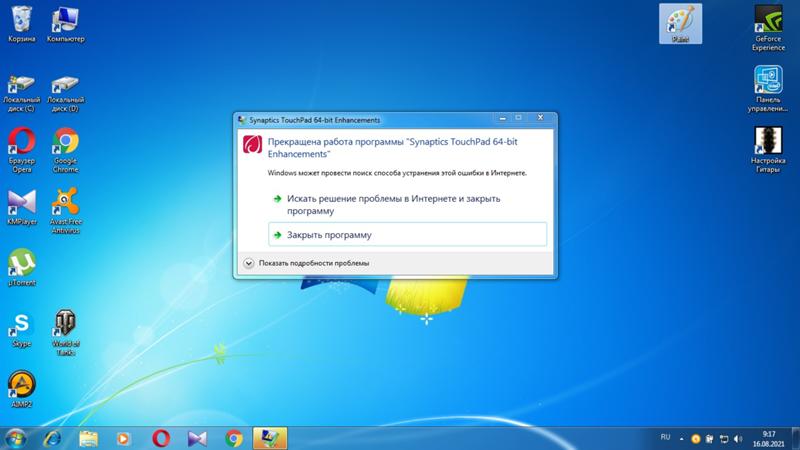Click the Opera icon in taskbar
The height and width of the screenshot is (450, 800).
(161, 438)
